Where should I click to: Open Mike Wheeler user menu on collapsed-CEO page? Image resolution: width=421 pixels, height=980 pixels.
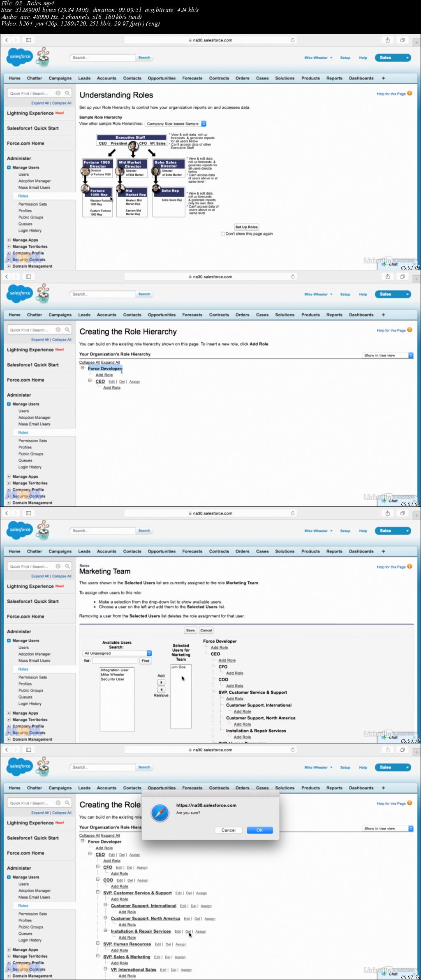(318, 294)
